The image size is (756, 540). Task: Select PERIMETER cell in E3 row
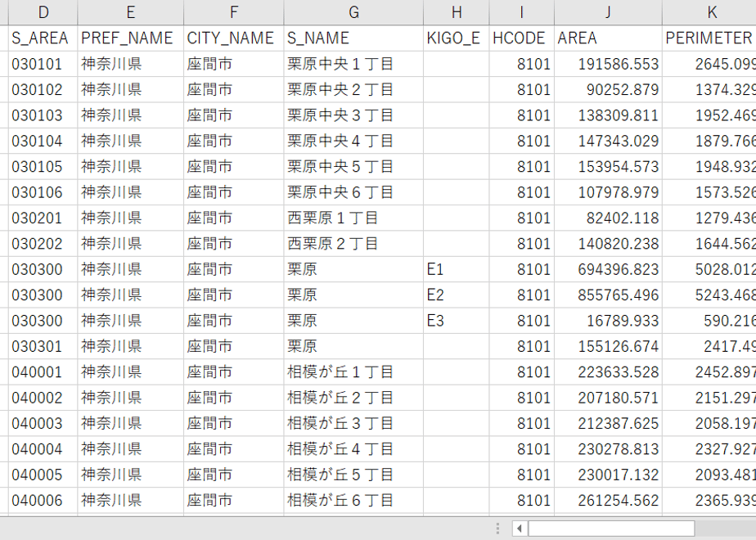[x=709, y=321]
